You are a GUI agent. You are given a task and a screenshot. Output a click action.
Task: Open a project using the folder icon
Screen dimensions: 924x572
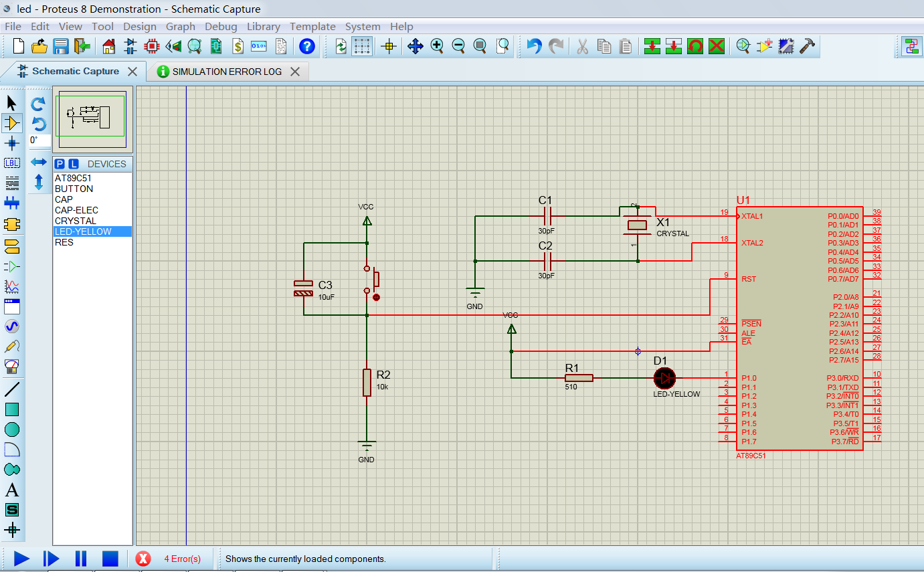click(x=39, y=46)
